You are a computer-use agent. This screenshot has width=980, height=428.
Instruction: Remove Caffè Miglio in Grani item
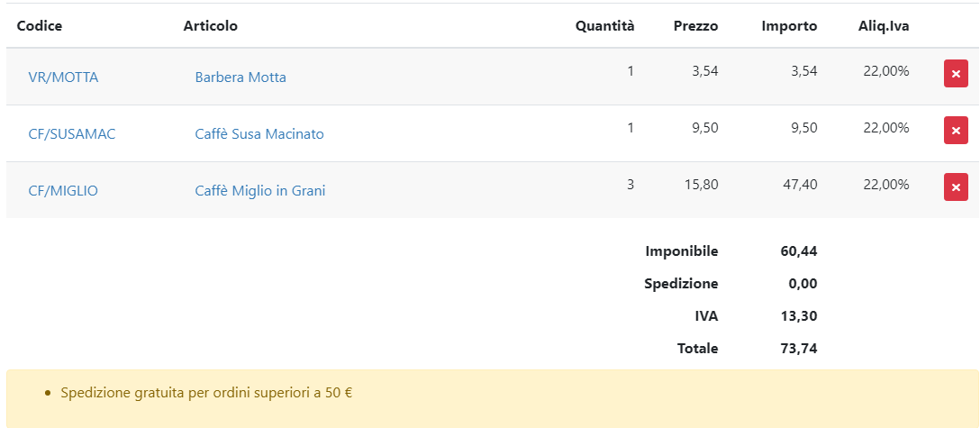956,187
